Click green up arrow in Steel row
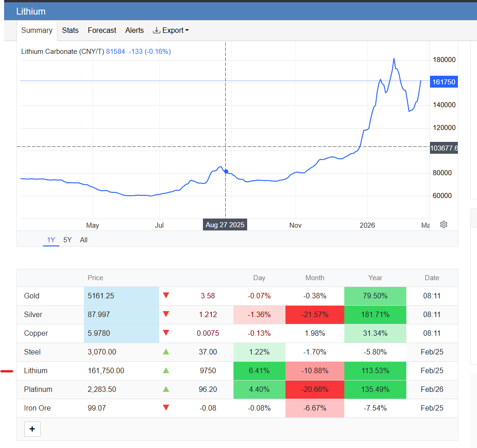Image resolution: width=477 pixels, height=448 pixels. point(166,352)
